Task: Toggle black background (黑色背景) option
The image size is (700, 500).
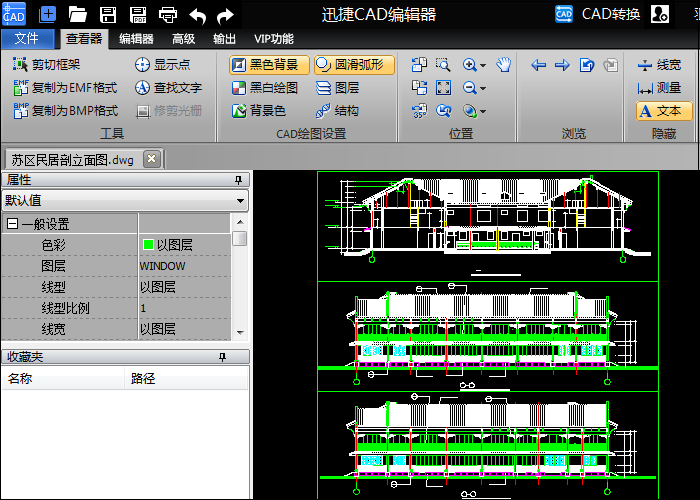Action: [x=270, y=65]
